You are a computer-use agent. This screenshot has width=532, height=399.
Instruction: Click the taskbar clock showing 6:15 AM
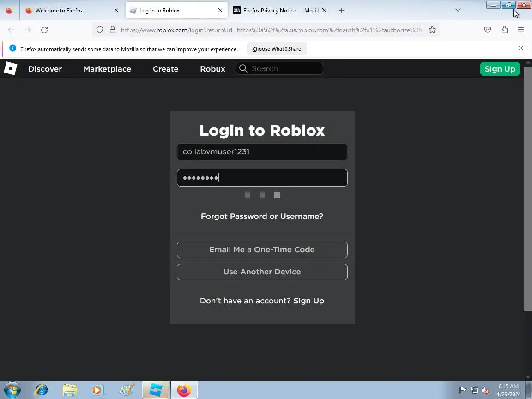508,390
